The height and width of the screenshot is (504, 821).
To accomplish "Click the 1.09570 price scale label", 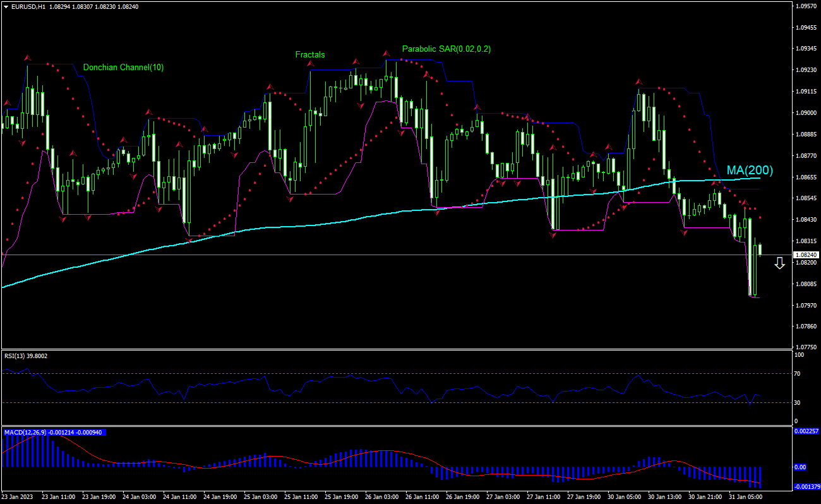I will [x=806, y=6].
